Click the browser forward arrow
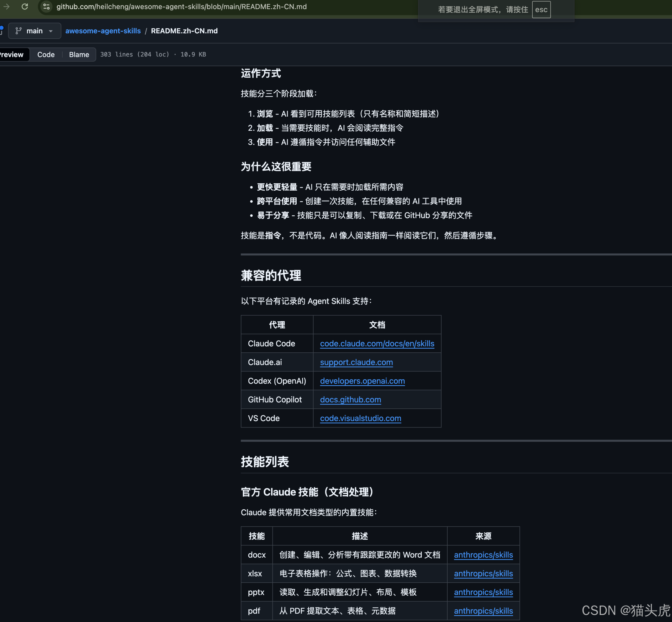The image size is (672, 622). tap(6, 7)
